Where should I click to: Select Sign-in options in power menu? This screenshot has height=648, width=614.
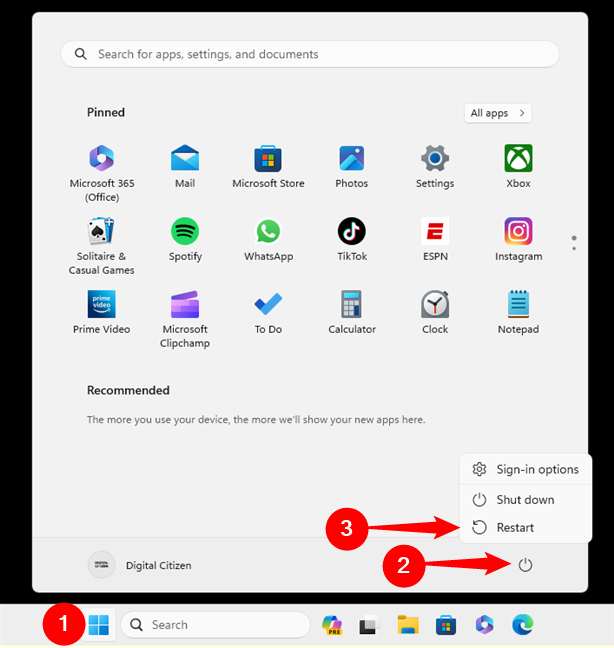coord(526,469)
